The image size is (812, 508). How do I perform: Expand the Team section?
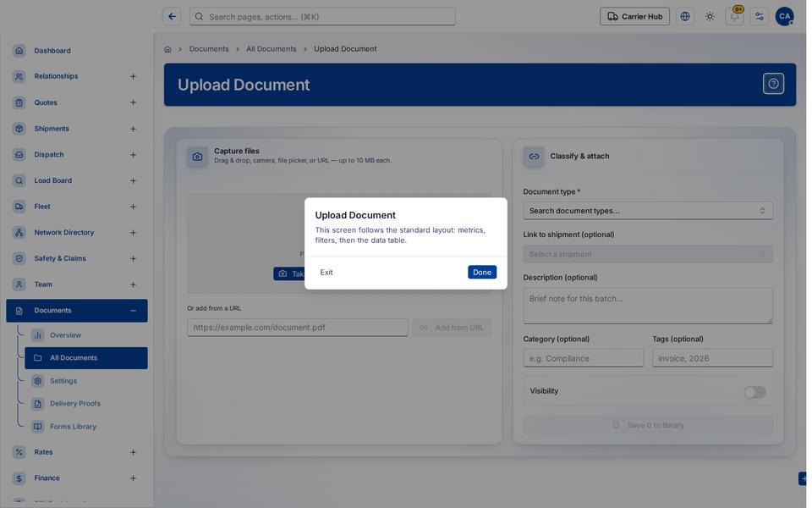(x=133, y=284)
